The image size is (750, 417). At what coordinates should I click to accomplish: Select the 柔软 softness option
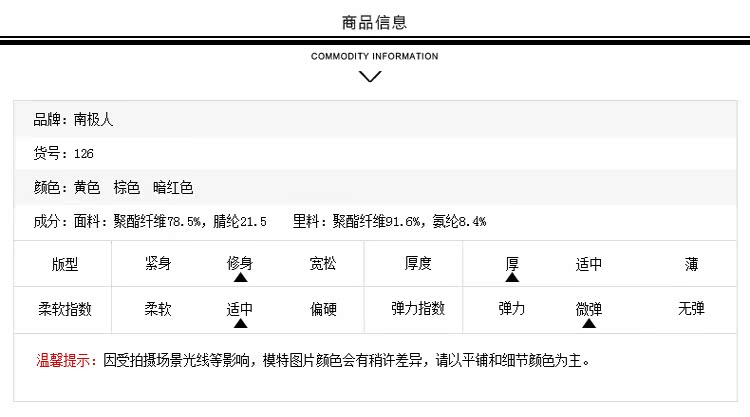point(158,309)
